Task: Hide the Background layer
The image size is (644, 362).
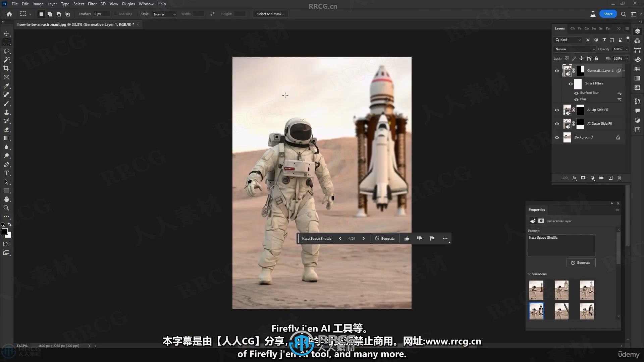Action: pos(557,137)
